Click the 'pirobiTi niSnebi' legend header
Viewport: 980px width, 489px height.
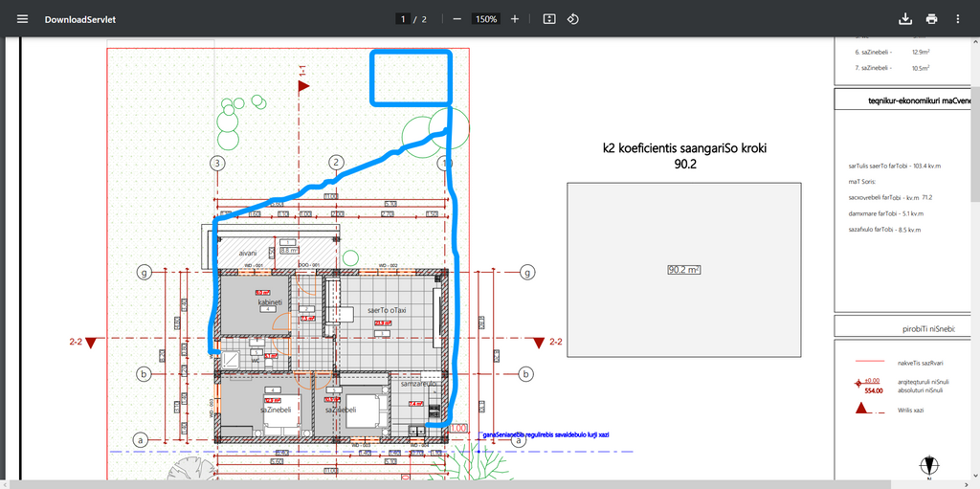[928, 329]
